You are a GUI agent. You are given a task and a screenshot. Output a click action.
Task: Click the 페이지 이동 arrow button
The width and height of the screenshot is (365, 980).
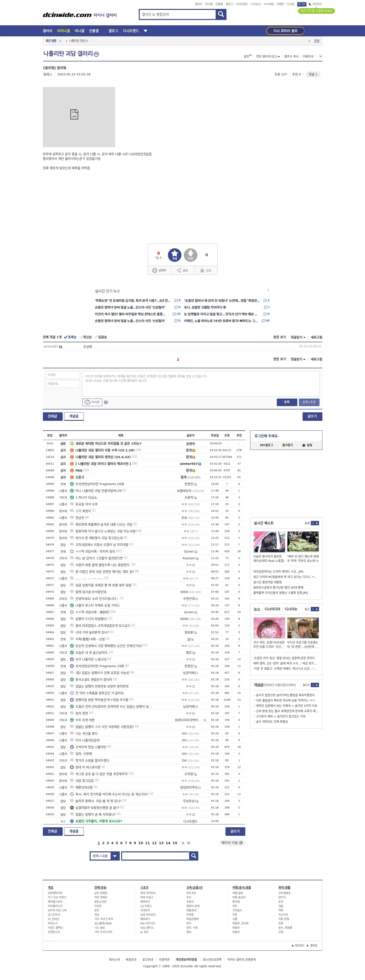coord(232,843)
